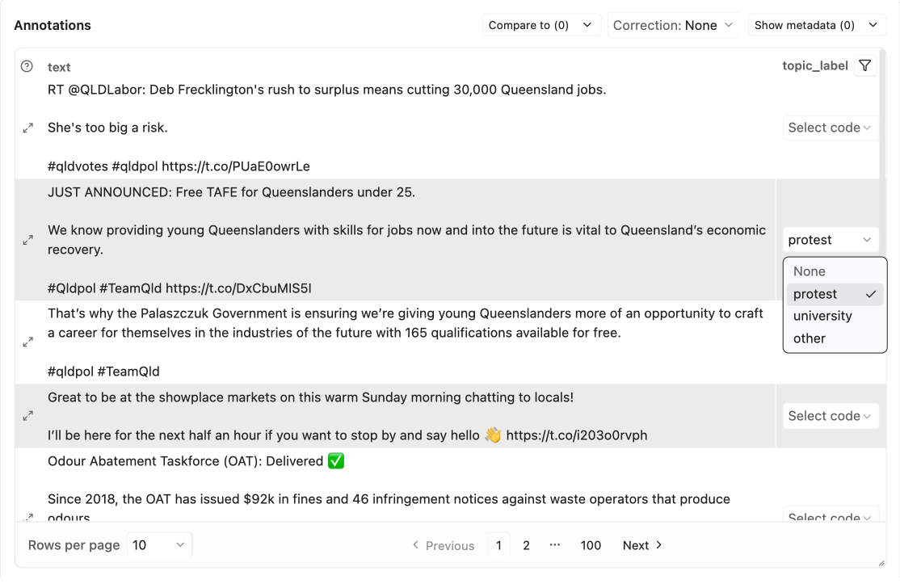Click the Previous page button
Screen dimensions: 900x588
[x=444, y=545]
